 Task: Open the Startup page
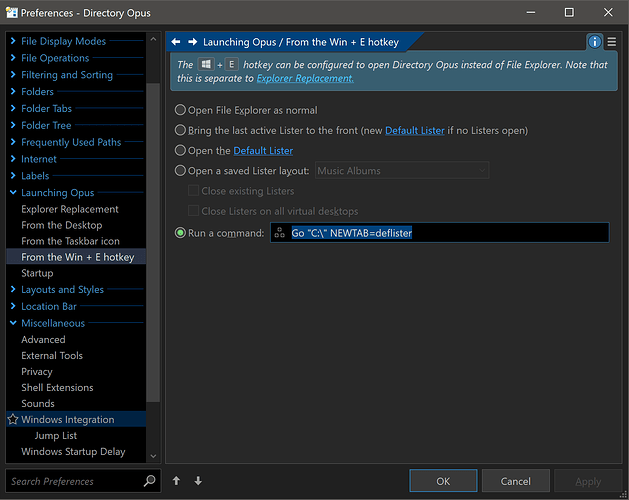coord(37,273)
